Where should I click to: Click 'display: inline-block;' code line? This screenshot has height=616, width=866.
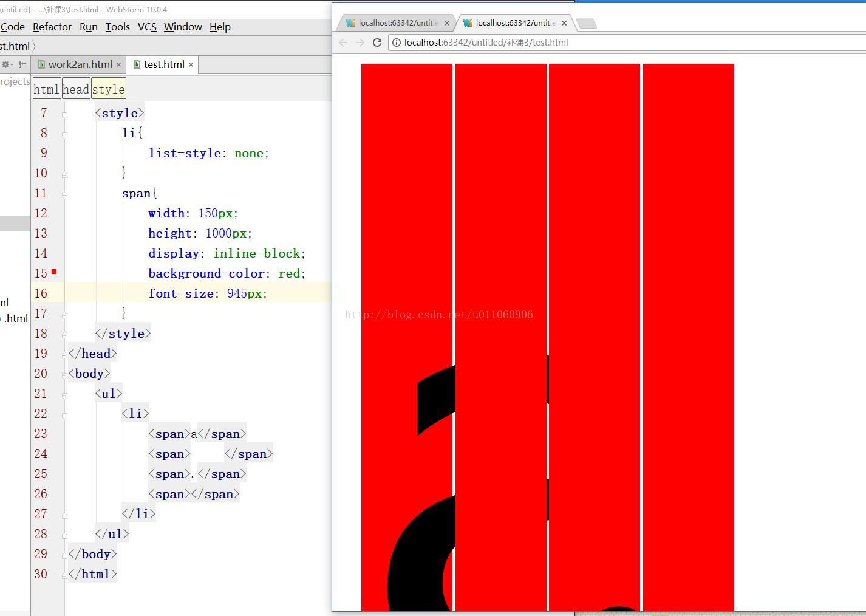click(227, 253)
